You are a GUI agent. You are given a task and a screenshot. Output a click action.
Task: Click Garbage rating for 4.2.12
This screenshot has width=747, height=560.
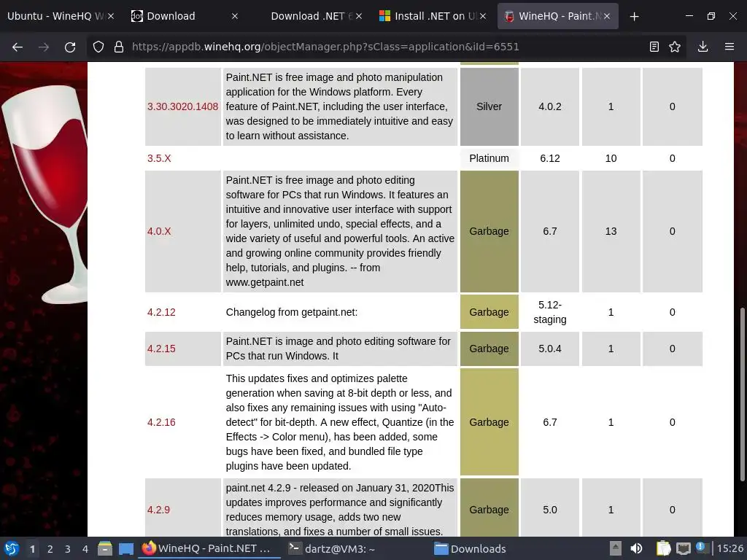[489, 312]
